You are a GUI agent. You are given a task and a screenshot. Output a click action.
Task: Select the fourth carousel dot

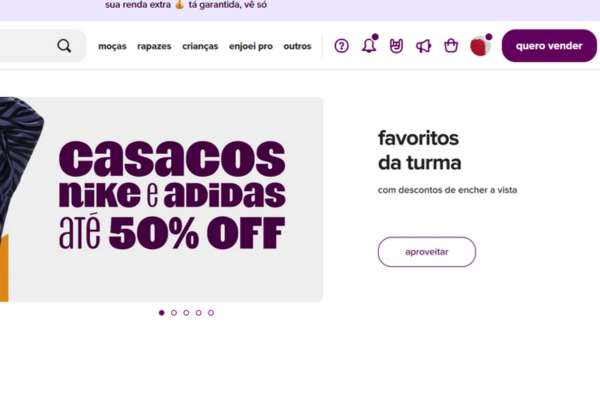tap(198, 313)
